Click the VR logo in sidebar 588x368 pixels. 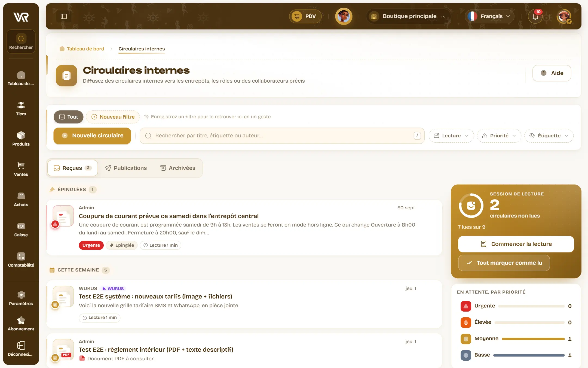pyautogui.click(x=21, y=17)
